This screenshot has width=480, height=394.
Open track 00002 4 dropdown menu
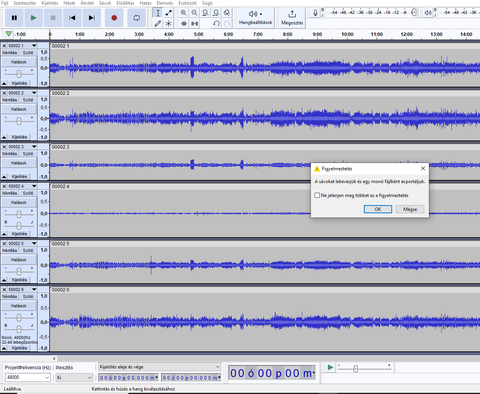pos(34,186)
